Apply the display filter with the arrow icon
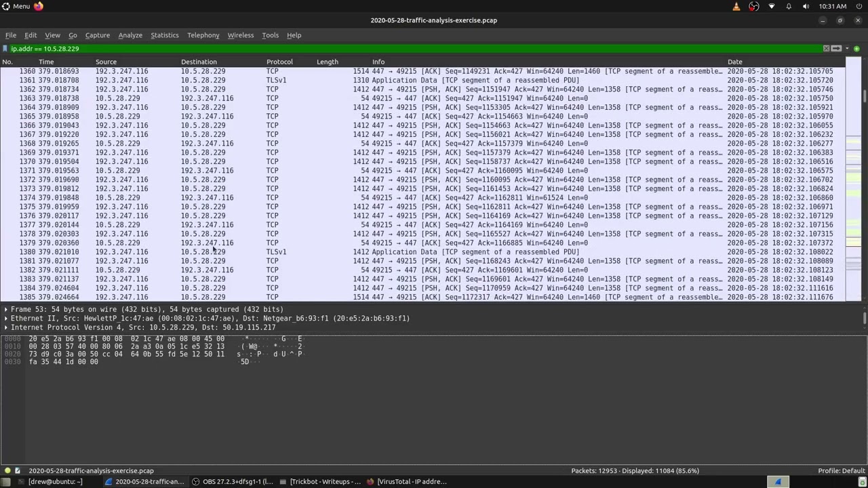This screenshot has height=488, width=868. pyautogui.click(x=836, y=49)
